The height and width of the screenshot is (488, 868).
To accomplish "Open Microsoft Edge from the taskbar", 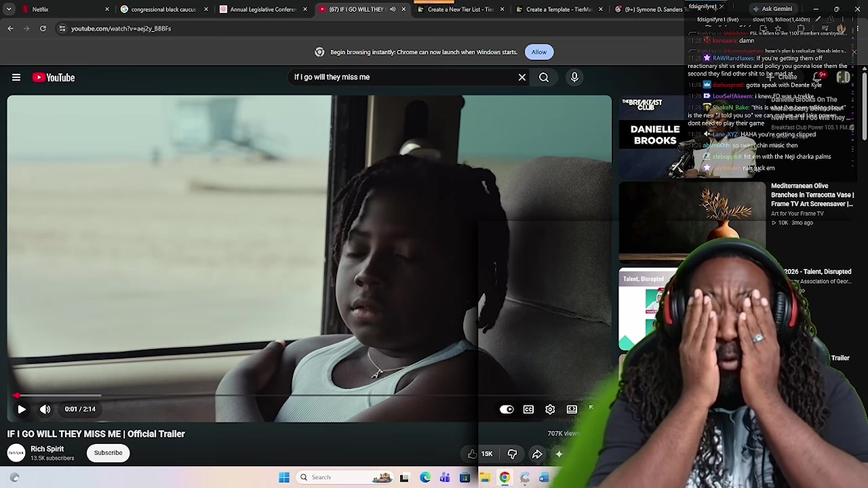I will click(x=425, y=477).
